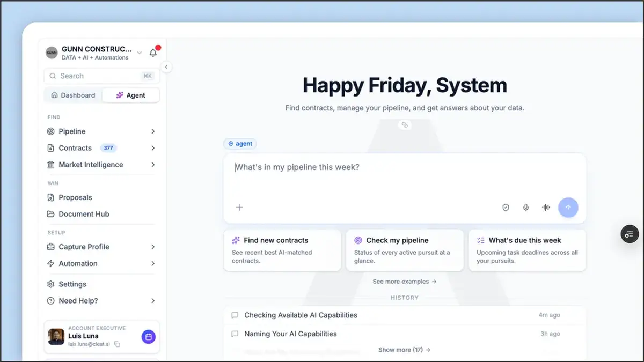The height and width of the screenshot is (362, 644).
Task: Copy the luis.luna@cleat.ai email address
Action: pyautogui.click(x=118, y=344)
